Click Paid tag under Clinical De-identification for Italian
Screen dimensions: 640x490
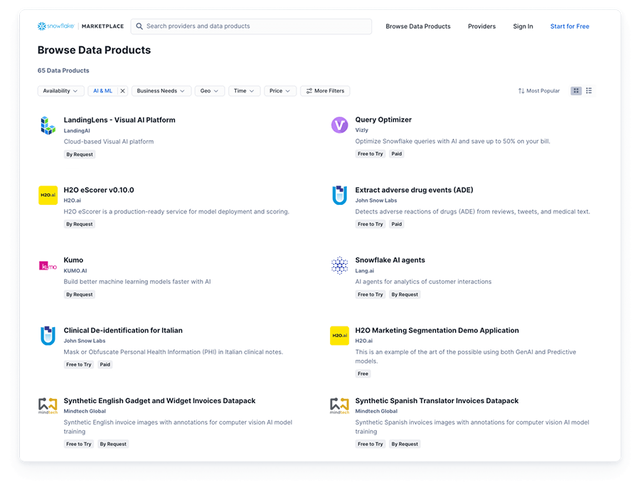tap(105, 365)
